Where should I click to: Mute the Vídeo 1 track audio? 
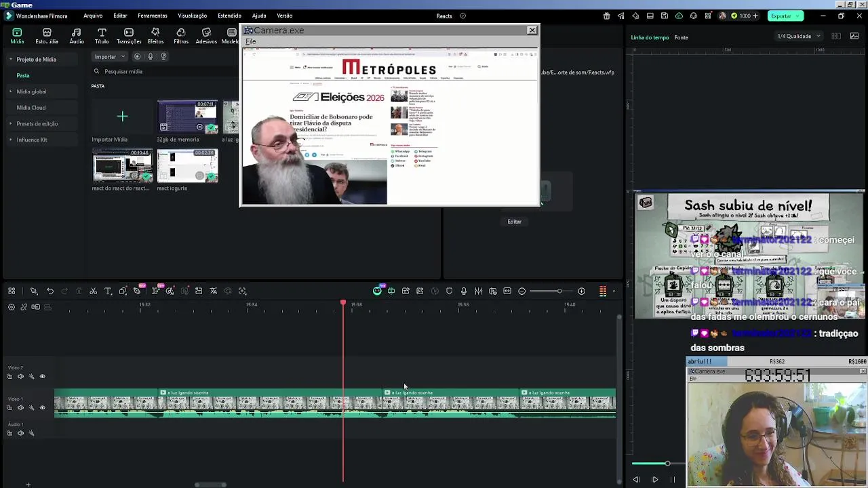click(x=20, y=407)
